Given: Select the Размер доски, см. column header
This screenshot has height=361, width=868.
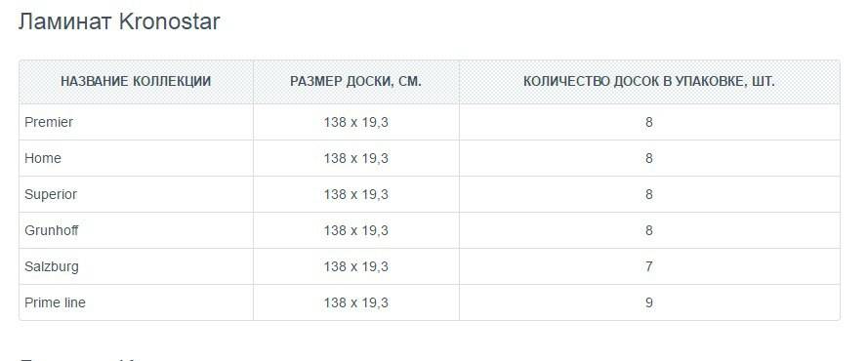Looking at the screenshot, I should tap(356, 82).
